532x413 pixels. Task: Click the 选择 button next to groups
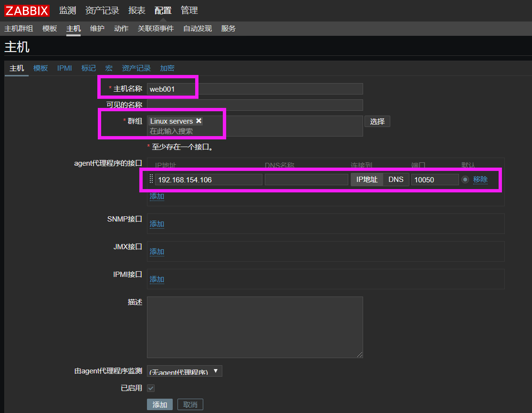[x=377, y=121]
